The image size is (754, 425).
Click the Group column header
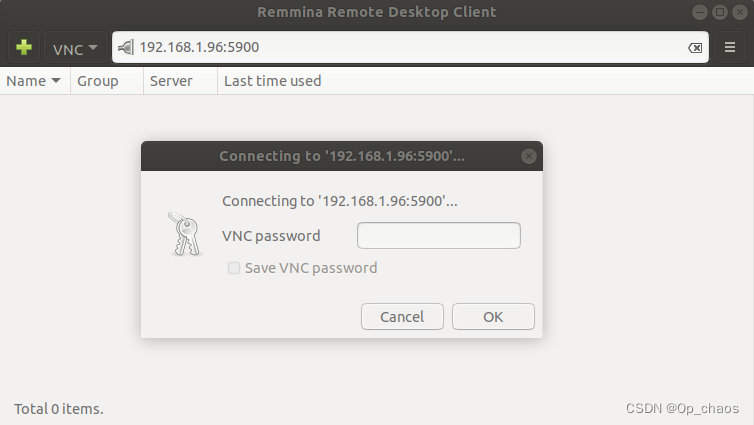click(107, 81)
